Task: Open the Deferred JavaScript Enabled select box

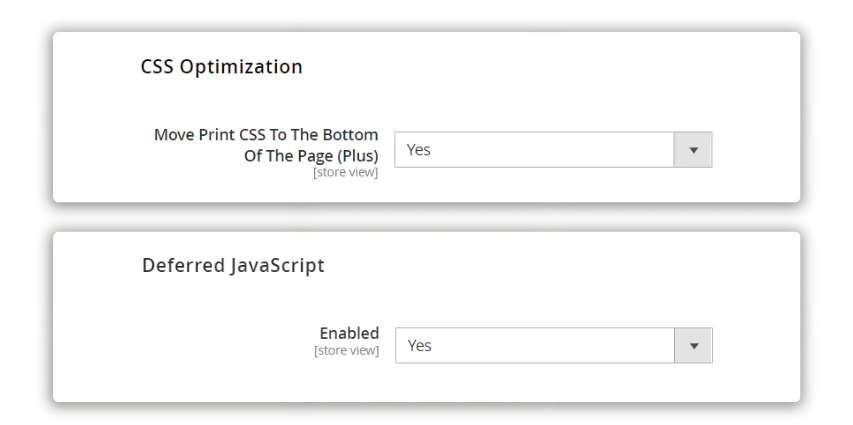Action: pyautogui.click(x=554, y=346)
